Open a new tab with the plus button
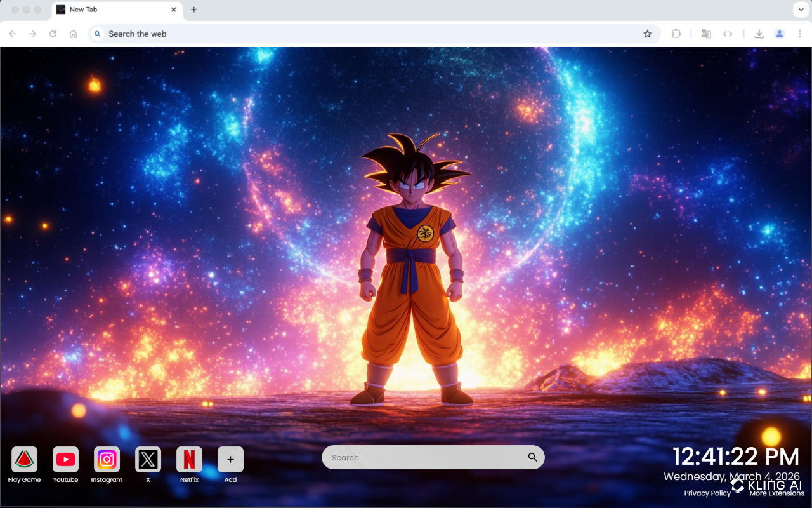Image resolution: width=812 pixels, height=508 pixels. [x=193, y=10]
